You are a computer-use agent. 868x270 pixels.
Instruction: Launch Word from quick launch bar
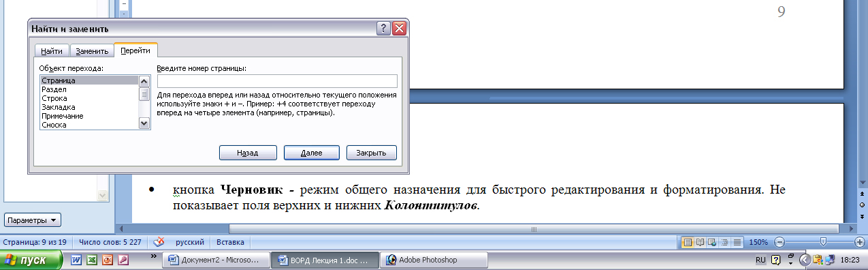click(76, 260)
